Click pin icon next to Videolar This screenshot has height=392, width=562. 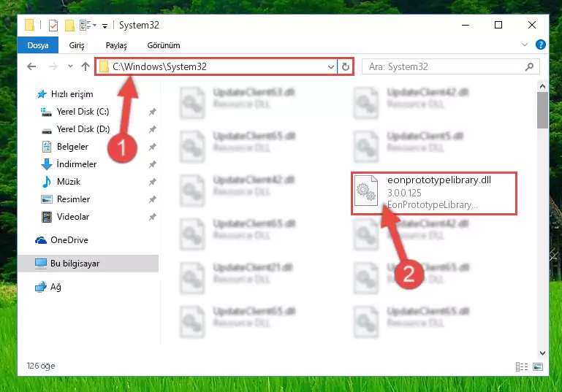tap(152, 217)
